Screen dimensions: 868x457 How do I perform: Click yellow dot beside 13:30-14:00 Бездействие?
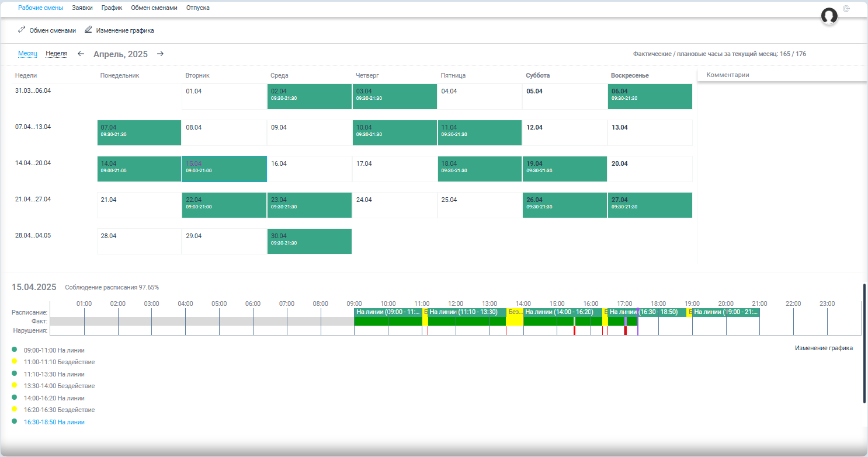(x=15, y=386)
